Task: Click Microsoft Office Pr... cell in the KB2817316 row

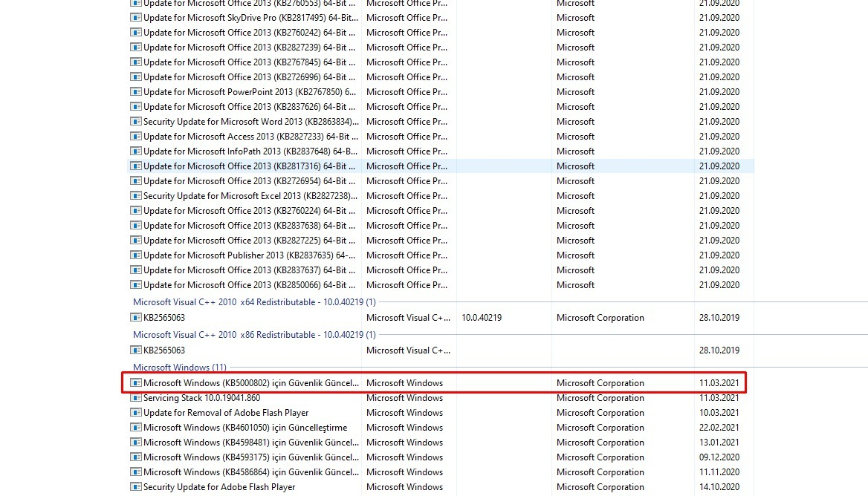Action: pos(407,166)
